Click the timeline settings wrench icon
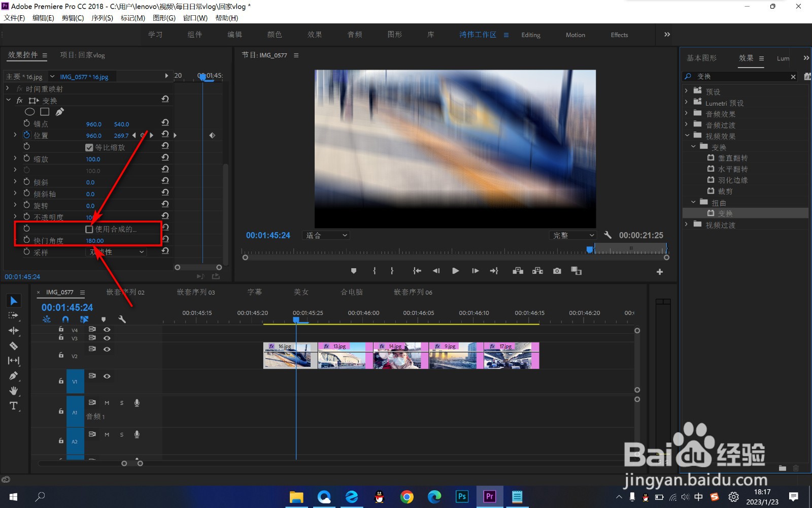Image resolution: width=812 pixels, height=508 pixels. coord(122,319)
